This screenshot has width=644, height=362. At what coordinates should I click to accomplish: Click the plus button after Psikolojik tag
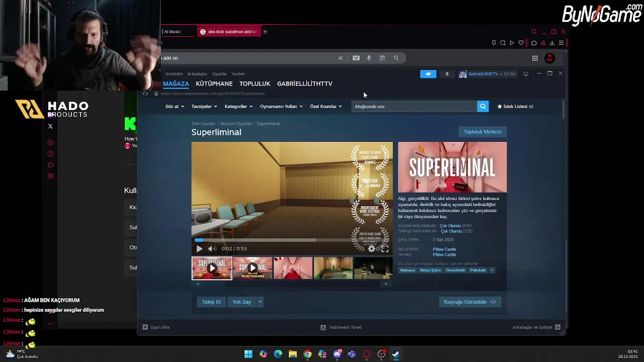pos(492,270)
